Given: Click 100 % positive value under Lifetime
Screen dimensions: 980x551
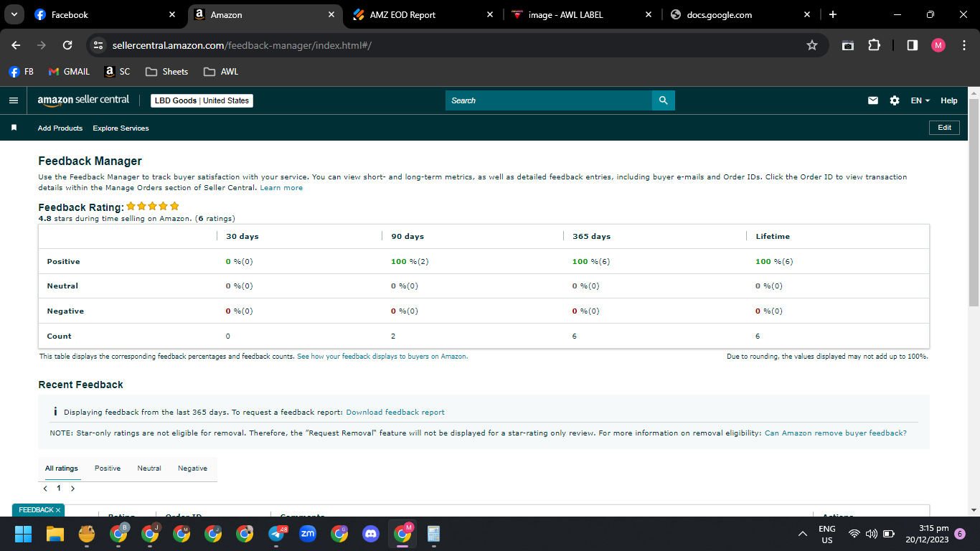Looking at the screenshot, I should (x=774, y=262).
